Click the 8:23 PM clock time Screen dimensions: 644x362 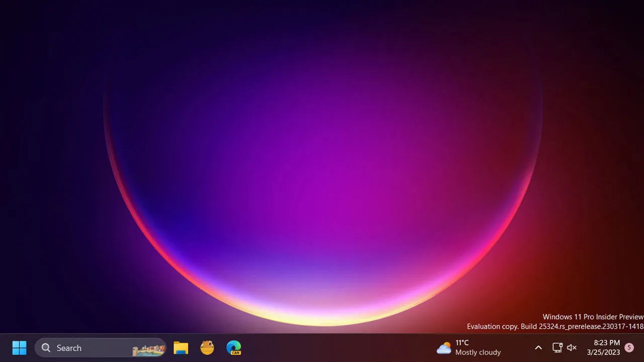(606, 343)
